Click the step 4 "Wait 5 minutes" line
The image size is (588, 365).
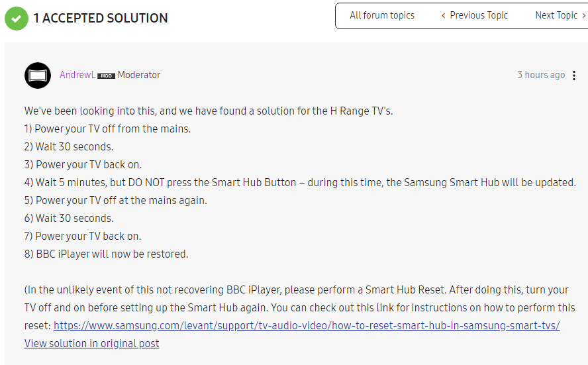(x=300, y=182)
